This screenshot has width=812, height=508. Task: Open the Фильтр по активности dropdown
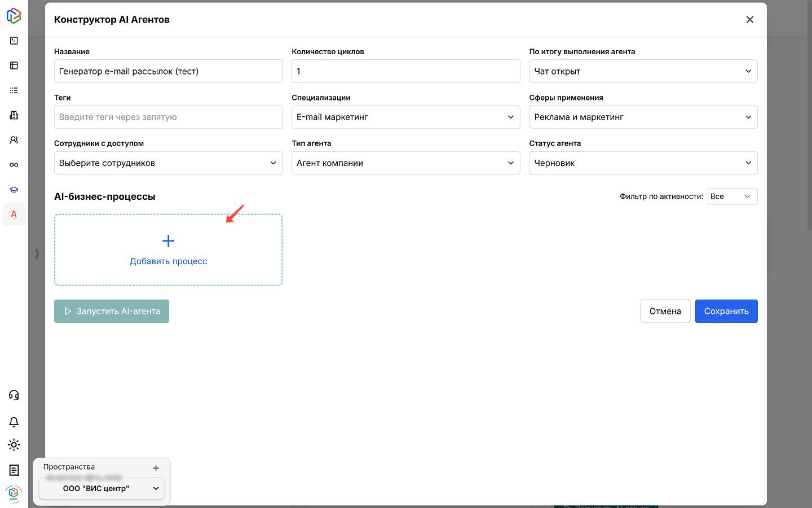(732, 196)
